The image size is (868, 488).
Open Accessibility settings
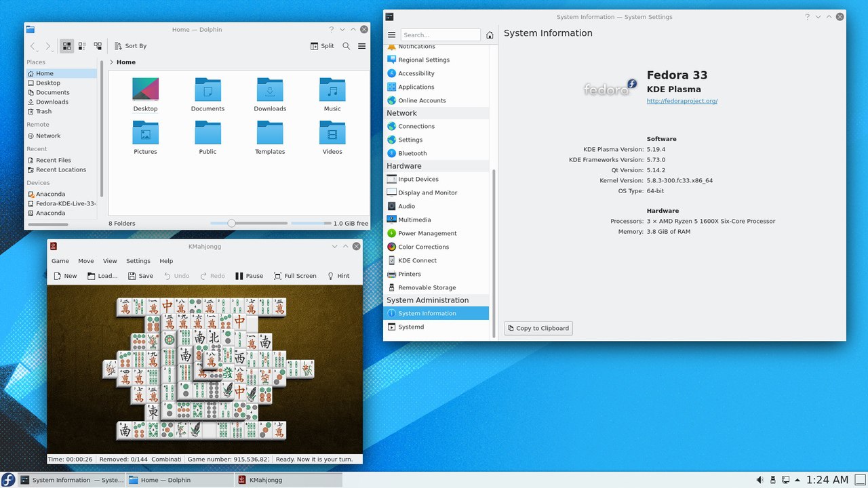coord(436,73)
